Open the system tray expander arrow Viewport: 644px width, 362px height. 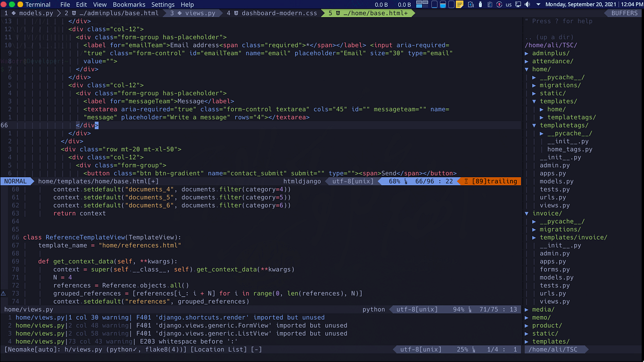[538, 4]
